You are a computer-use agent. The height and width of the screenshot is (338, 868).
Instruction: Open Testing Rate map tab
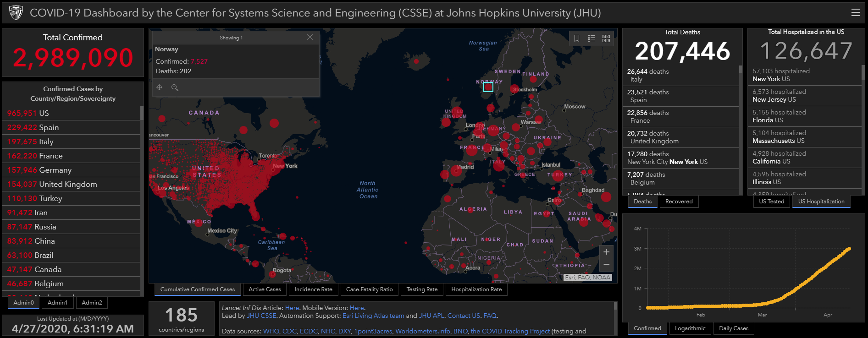tap(422, 289)
